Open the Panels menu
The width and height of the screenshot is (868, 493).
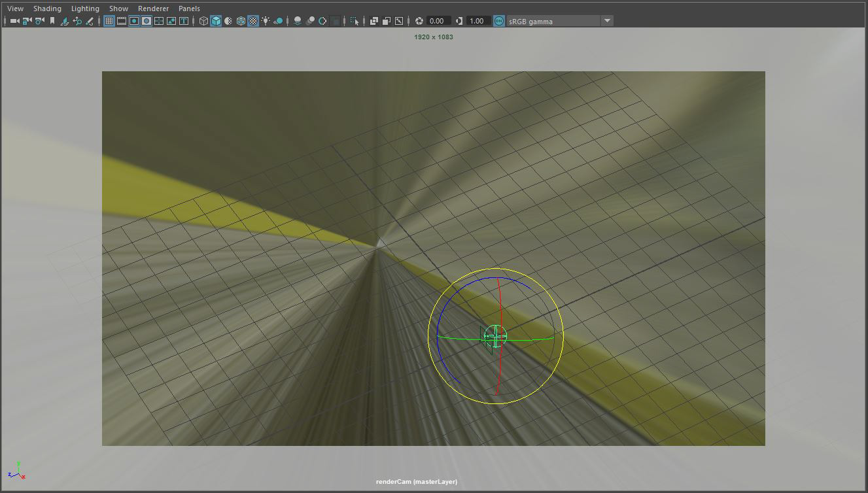point(189,8)
